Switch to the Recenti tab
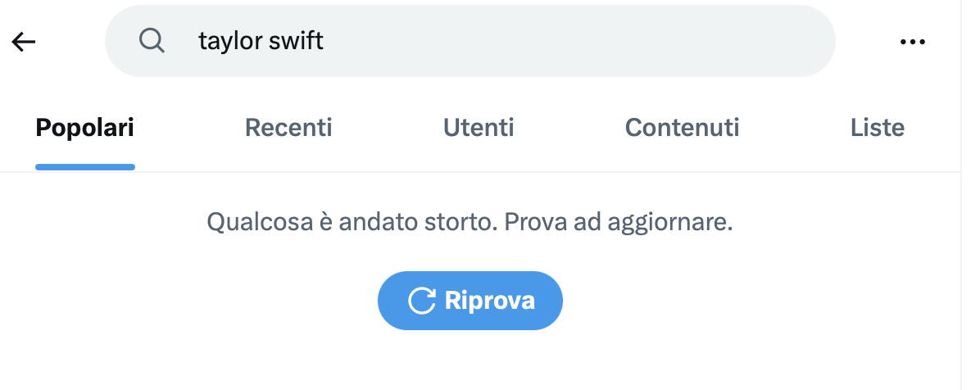 point(288,128)
